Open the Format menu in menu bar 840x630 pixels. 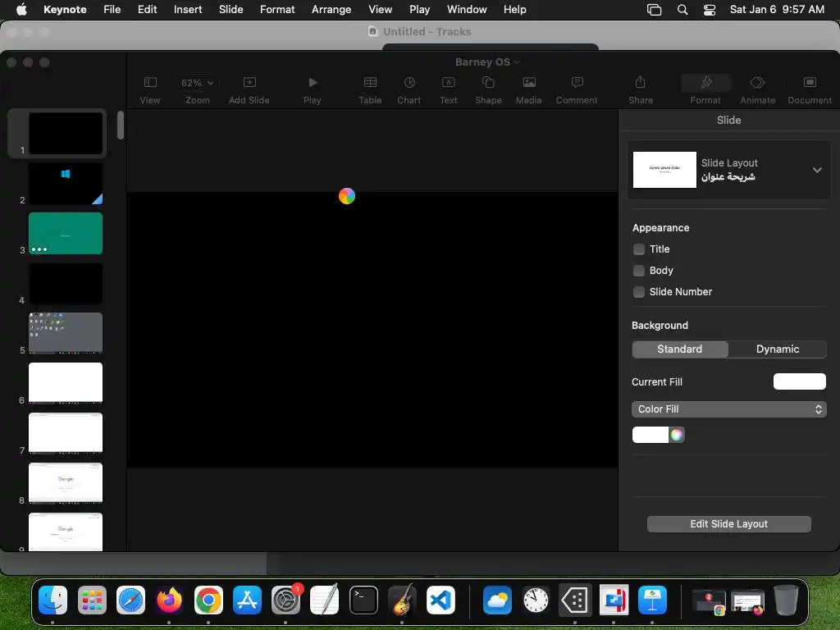click(277, 10)
